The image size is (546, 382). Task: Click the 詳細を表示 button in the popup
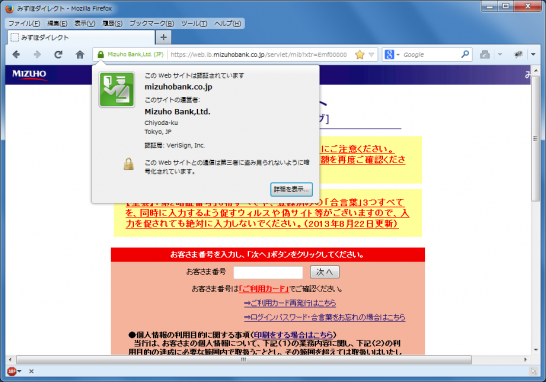click(291, 189)
